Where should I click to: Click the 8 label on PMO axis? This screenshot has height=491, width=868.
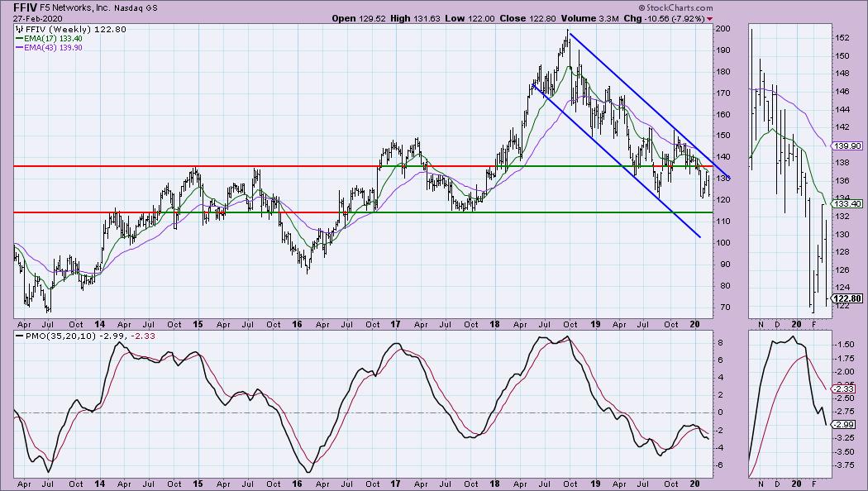coord(720,343)
